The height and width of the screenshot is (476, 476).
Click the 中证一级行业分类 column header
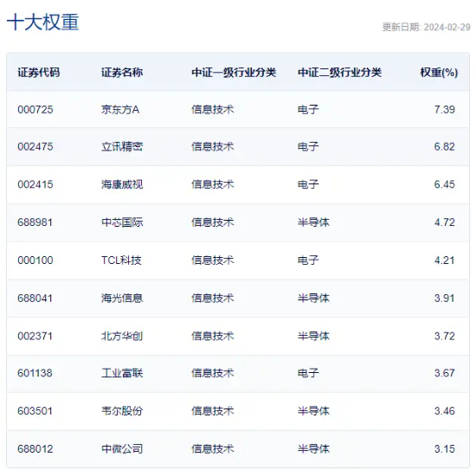(x=234, y=73)
